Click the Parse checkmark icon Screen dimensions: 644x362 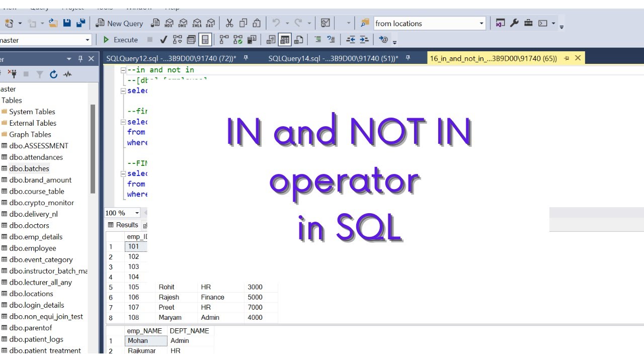(x=164, y=40)
